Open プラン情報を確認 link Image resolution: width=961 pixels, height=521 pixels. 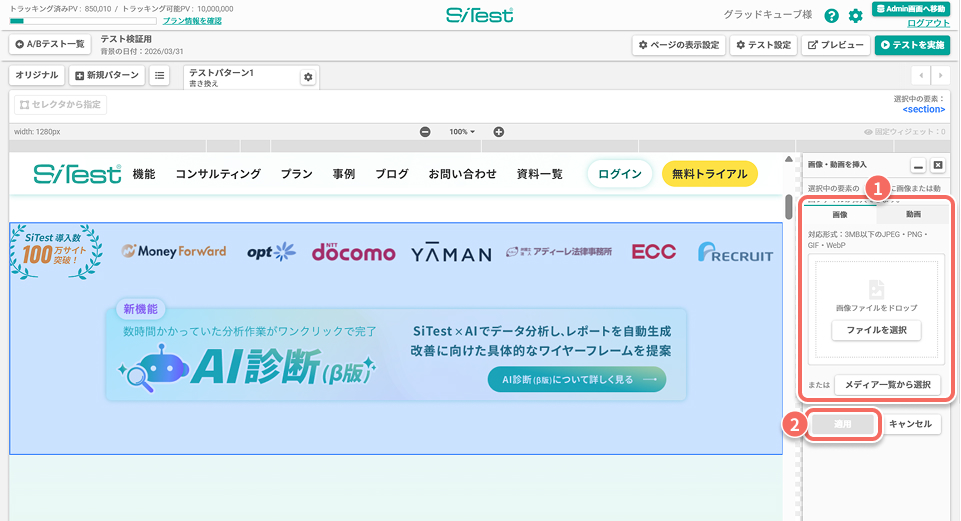click(192, 21)
